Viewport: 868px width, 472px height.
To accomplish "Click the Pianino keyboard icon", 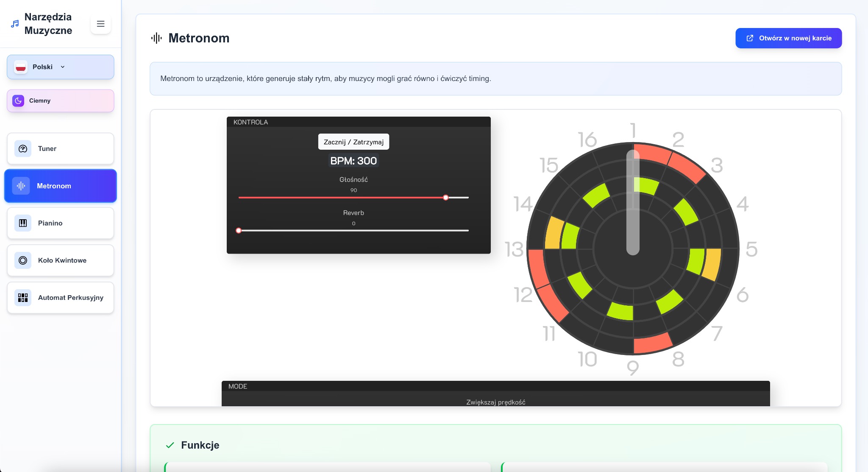I will point(23,223).
